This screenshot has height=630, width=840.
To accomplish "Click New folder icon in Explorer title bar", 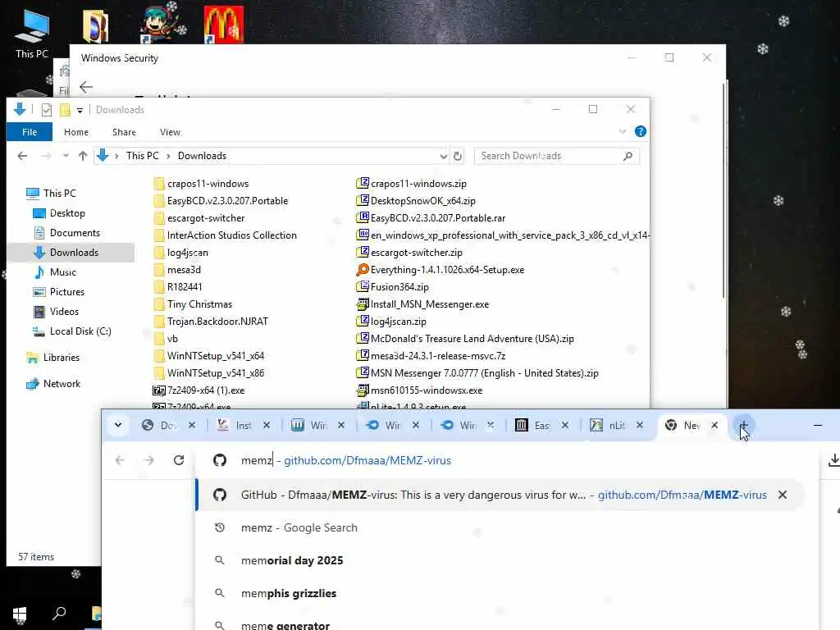I will 65,110.
